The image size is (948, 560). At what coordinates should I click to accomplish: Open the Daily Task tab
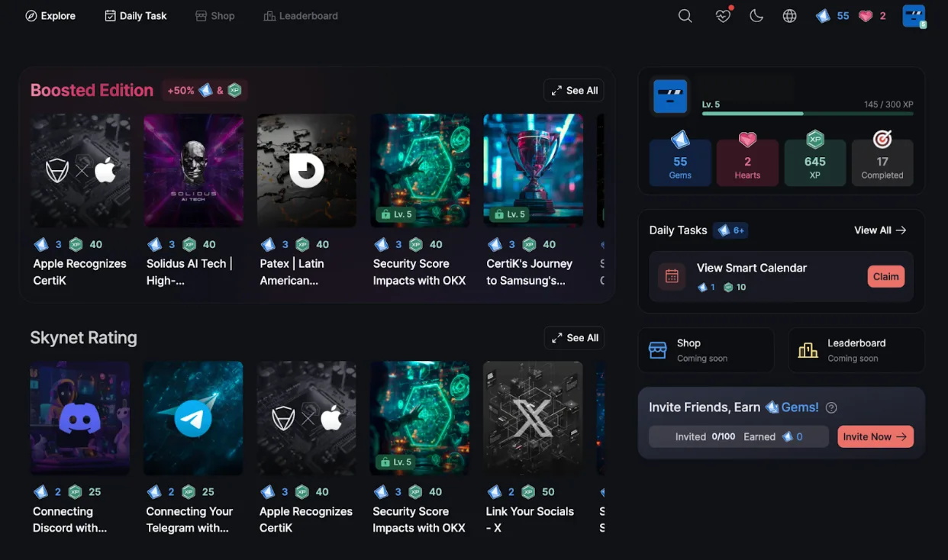[136, 16]
